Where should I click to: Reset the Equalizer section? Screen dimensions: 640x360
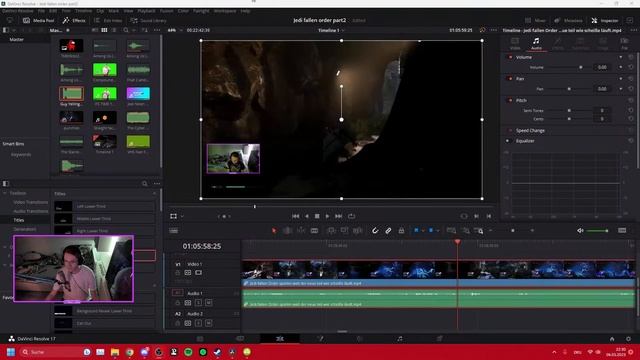631,141
